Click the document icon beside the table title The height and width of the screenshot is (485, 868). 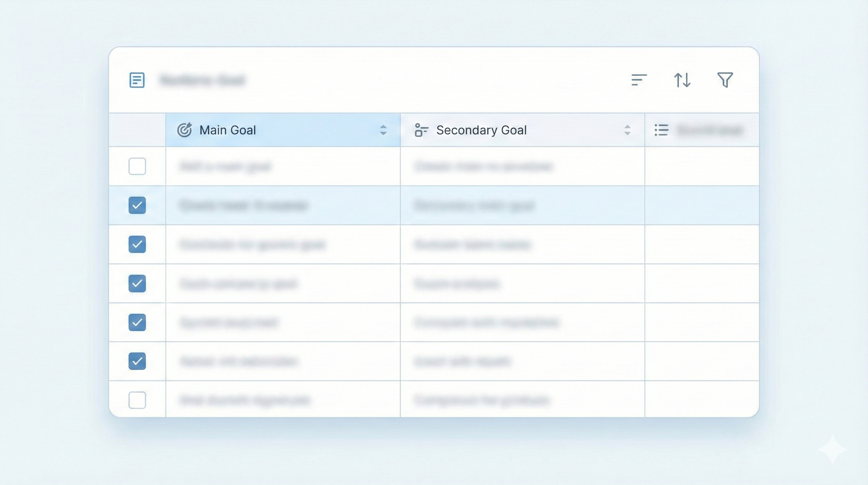click(x=137, y=80)
